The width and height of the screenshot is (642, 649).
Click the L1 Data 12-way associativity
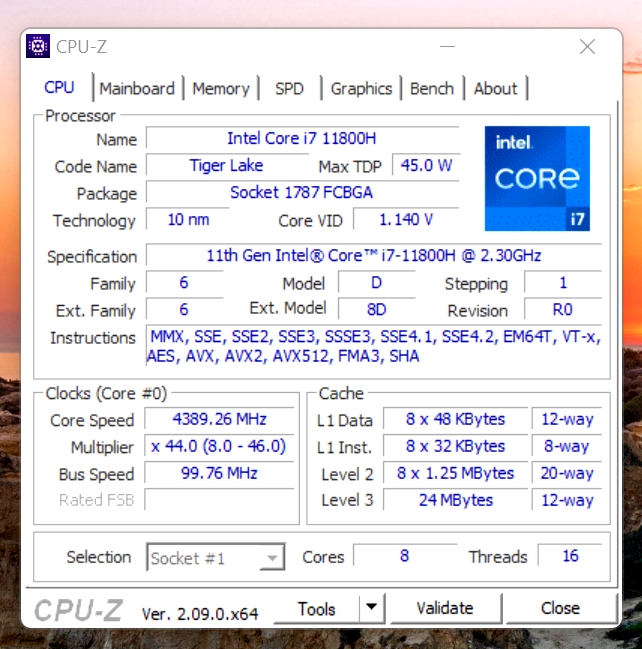point(567,419)
